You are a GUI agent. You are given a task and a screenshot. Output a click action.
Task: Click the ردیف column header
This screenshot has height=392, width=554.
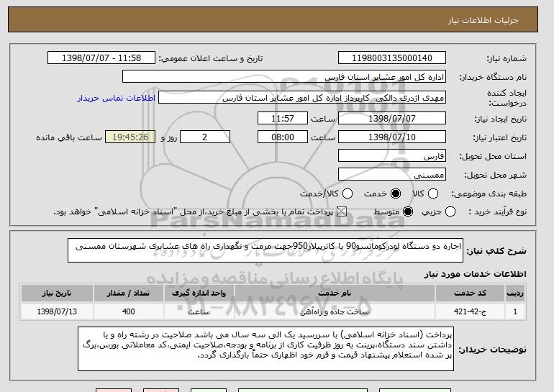515,293
